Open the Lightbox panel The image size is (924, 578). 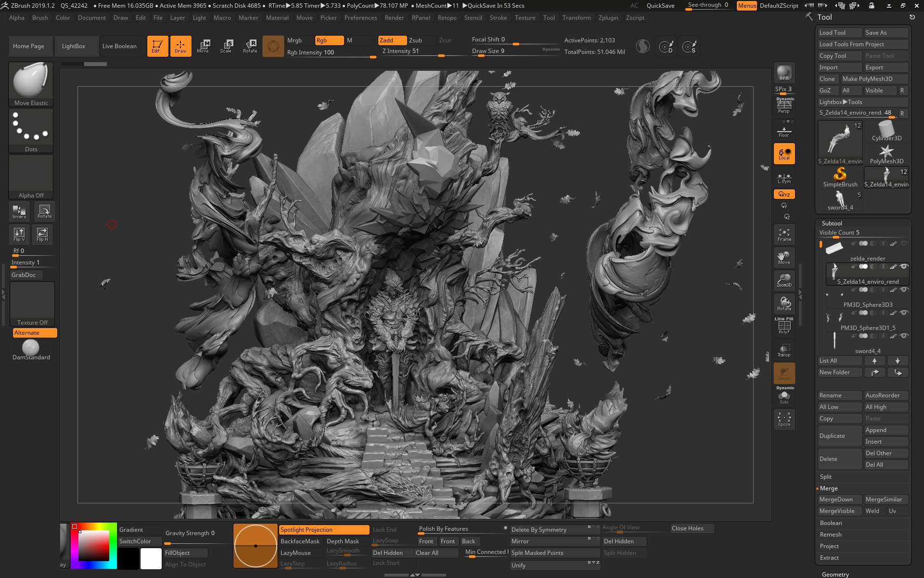76,46
